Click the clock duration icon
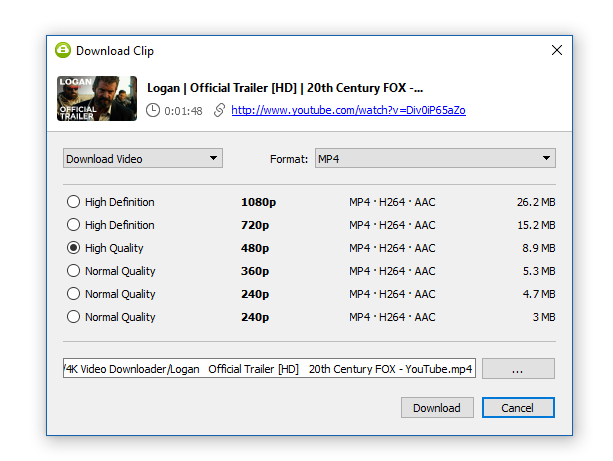613x461 pixels. [153, 110]
